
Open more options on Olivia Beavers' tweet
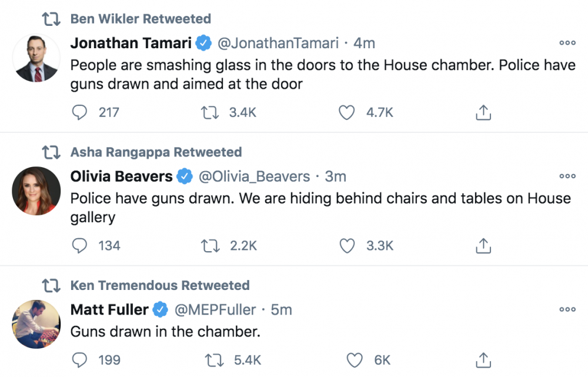[x=567, y=176]
